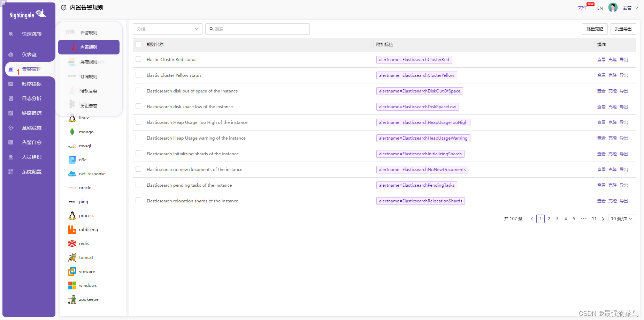The image size is (644, 320).
Task: Open the 系统配置 system config icon
Action: [11, 172]
